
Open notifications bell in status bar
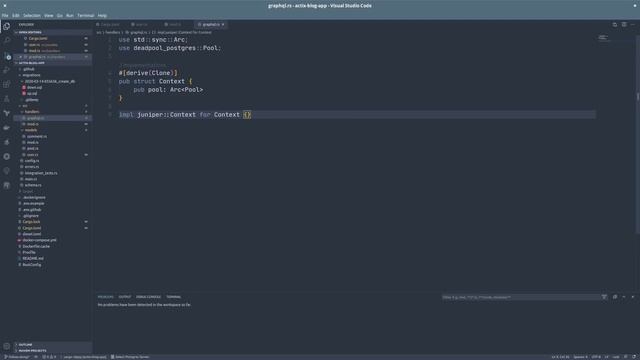click(634, 357)
